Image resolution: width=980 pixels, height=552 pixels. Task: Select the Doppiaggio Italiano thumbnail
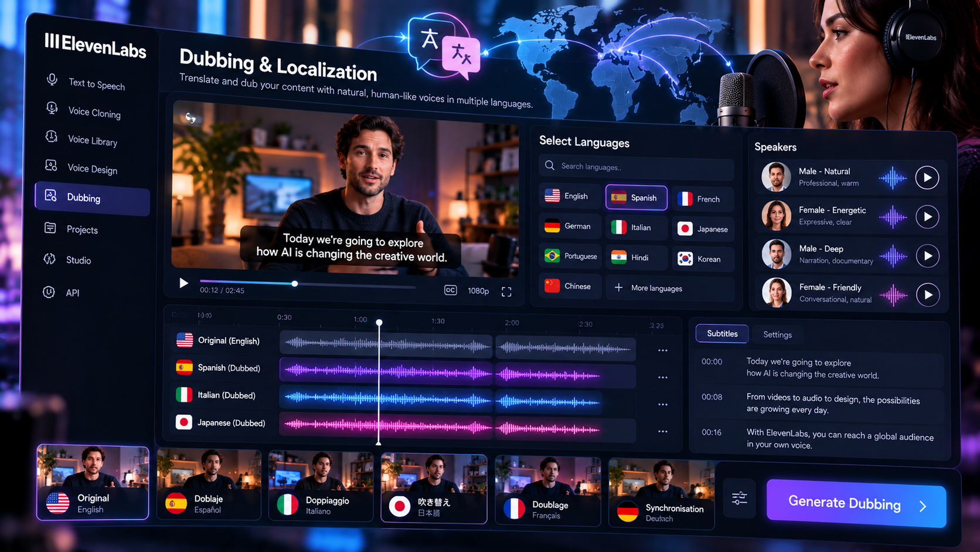coord(321,486)
